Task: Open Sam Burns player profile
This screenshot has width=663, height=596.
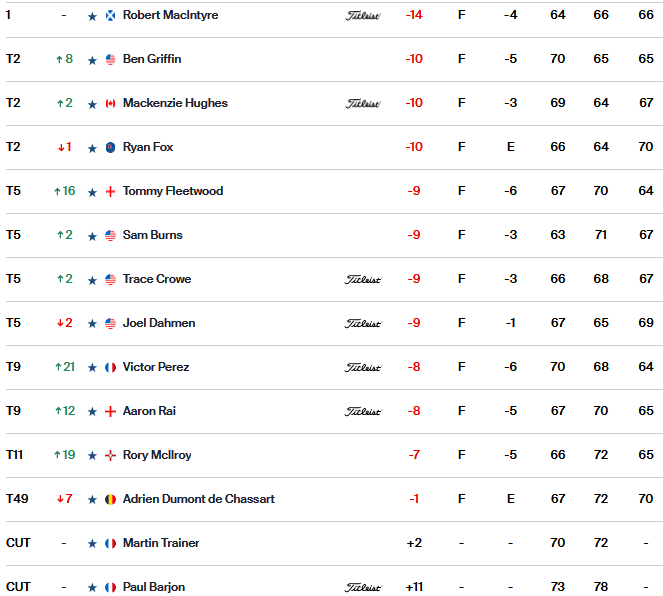Action: [x=153, y=235]
